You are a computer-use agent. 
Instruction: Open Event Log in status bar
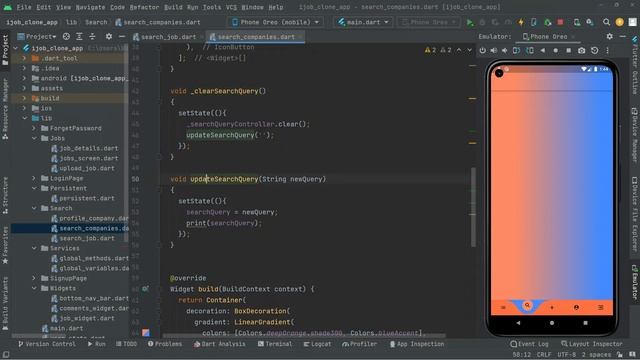529,344
